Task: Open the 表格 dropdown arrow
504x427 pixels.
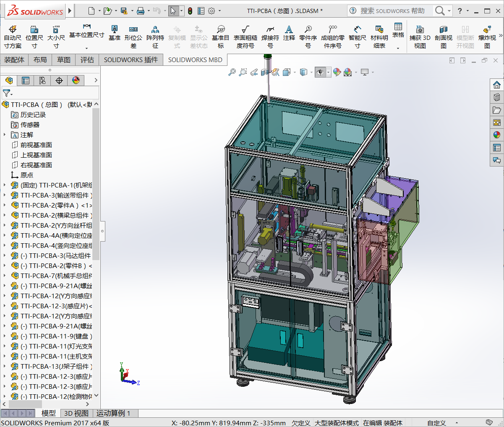Action: point(398,48)
